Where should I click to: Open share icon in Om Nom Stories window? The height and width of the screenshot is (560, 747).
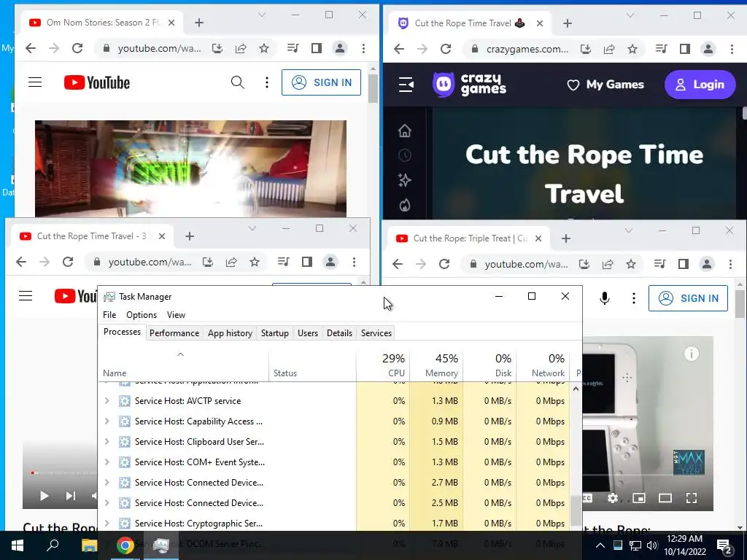point(241,48)
